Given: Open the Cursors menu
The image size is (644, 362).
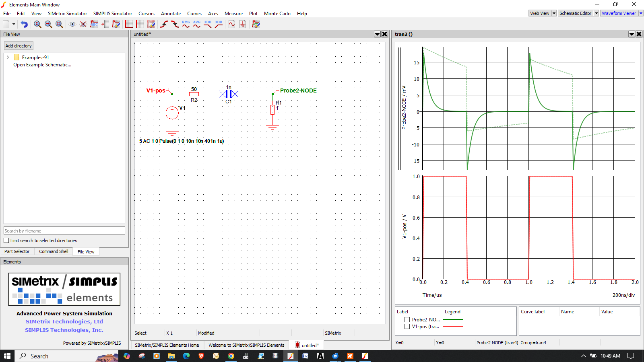Looking at the screenshot, I should pyautogui.click(x=147, y=14).
